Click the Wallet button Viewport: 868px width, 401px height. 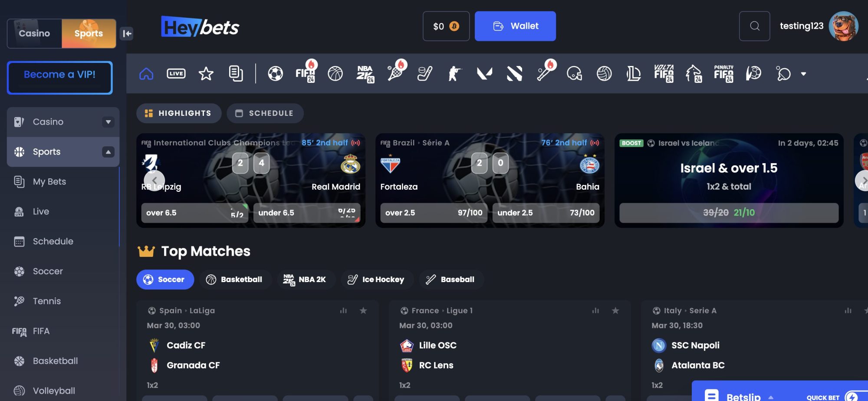click(515, 26)
